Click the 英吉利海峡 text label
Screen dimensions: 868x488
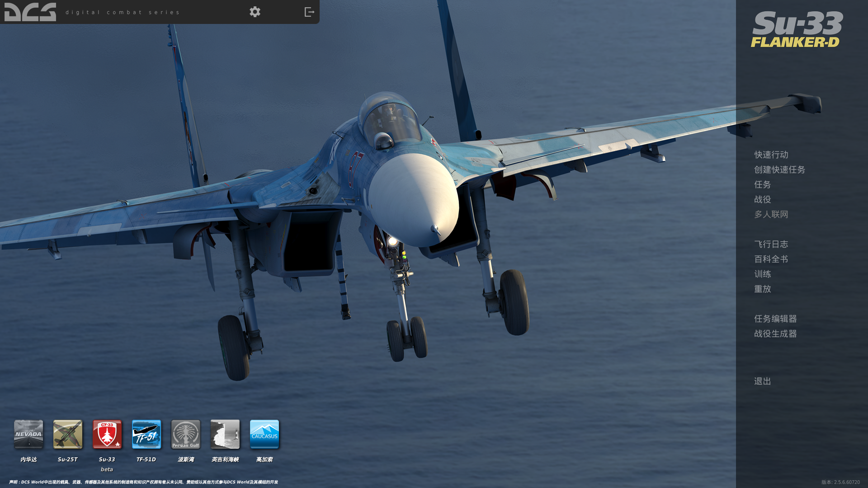[225, 460]
